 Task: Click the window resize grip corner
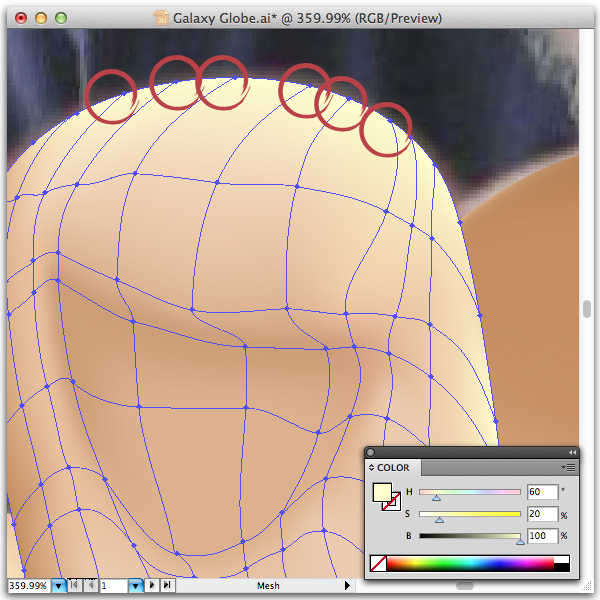point(587,587)
